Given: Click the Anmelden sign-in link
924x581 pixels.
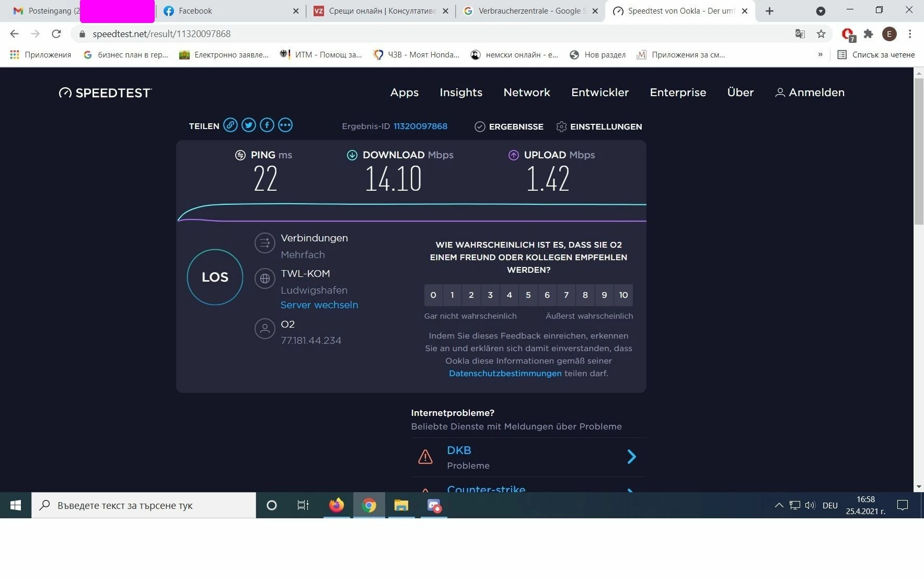Looking at the screenshot, I should point(810,92).
